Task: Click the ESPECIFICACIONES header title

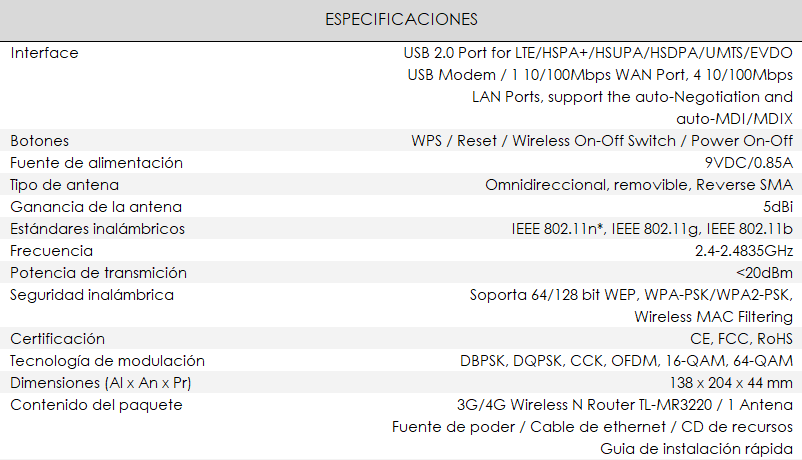Action: 401,19
